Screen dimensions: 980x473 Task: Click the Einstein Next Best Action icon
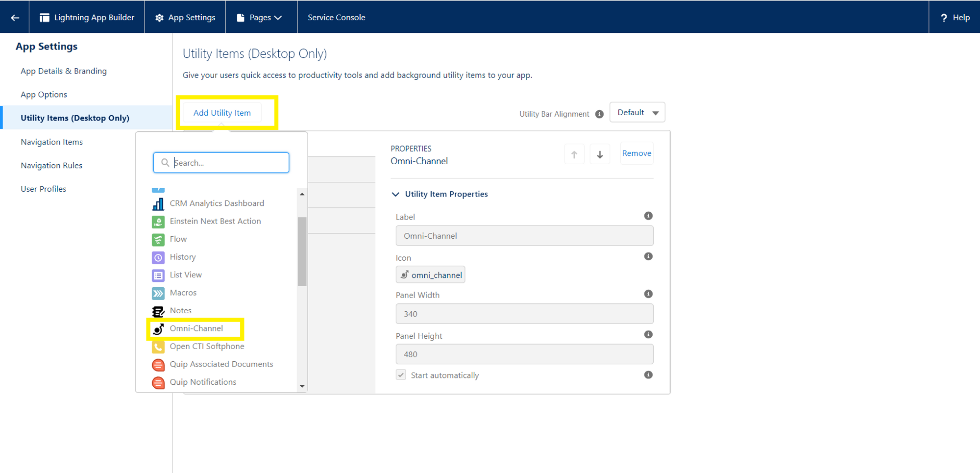tap(158, 222)
